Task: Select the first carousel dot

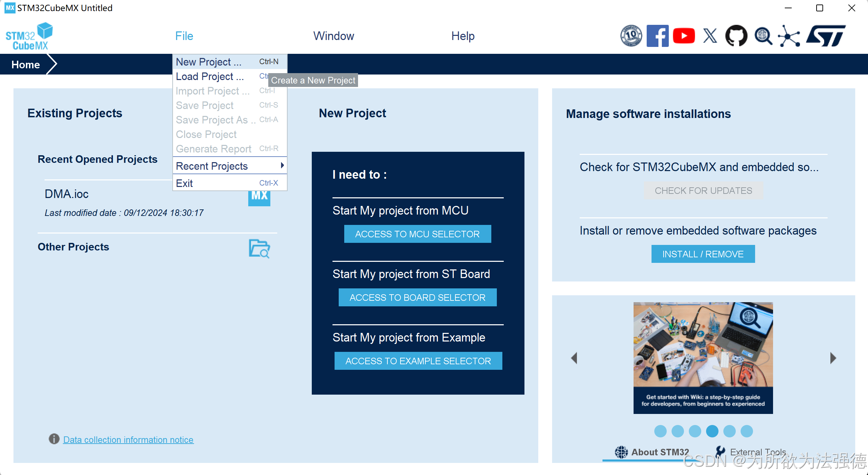Action: tap(660, 431)
